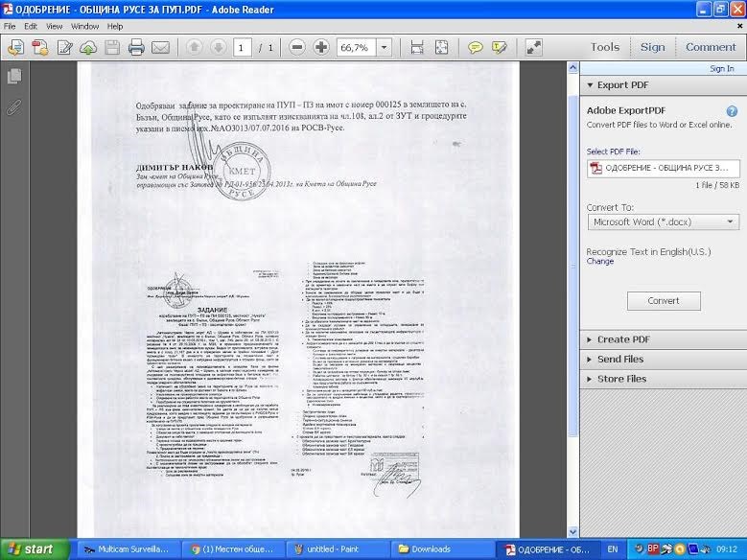Click the Print icon in toolbar
This screenshot has width=747, height=560.
point(136,47)
